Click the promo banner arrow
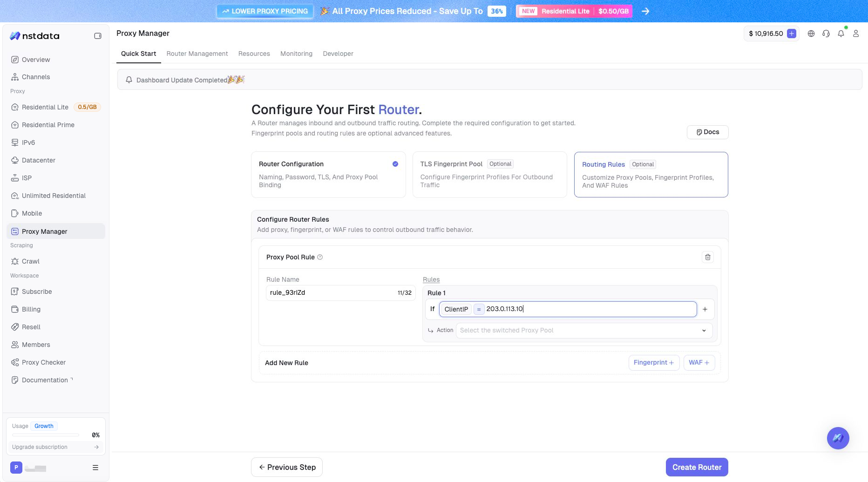The image size is (868, 482). coord(645,11)
